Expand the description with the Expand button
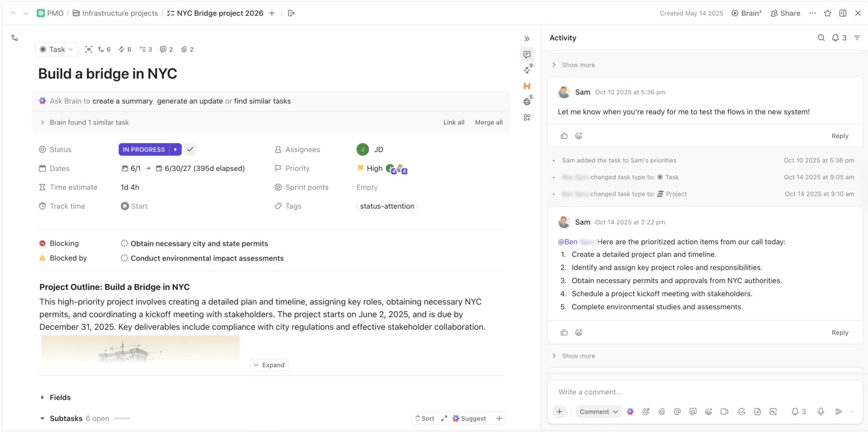Image resolution: width=868 pixels, height=432 pixels. click(269, 365)
